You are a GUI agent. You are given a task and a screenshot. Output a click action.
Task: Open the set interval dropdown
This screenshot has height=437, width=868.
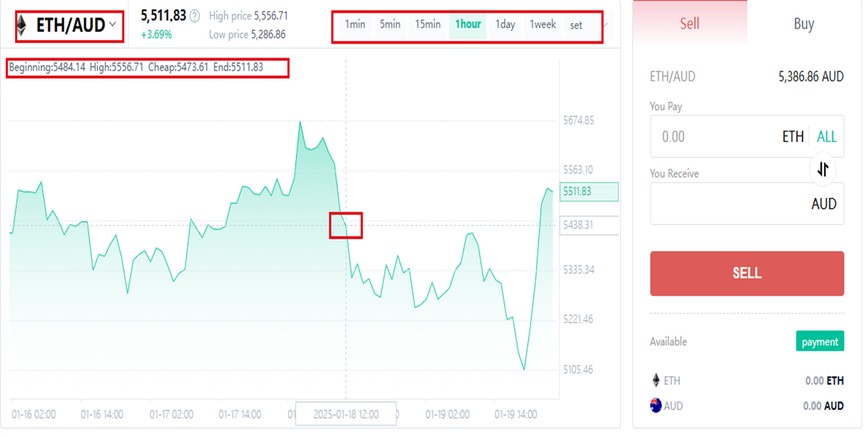[x=576, y=25]
